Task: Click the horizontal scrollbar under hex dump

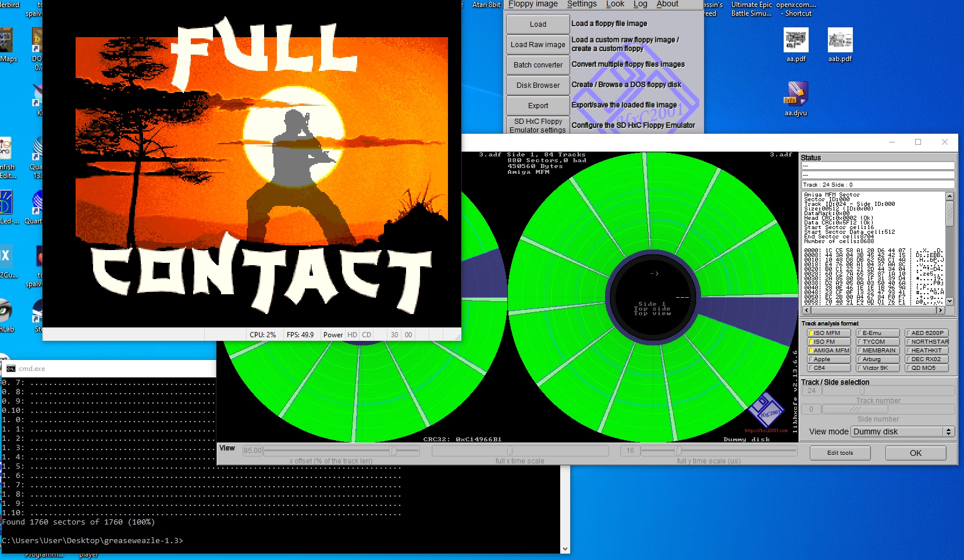Action: click(x=873, y=311)
